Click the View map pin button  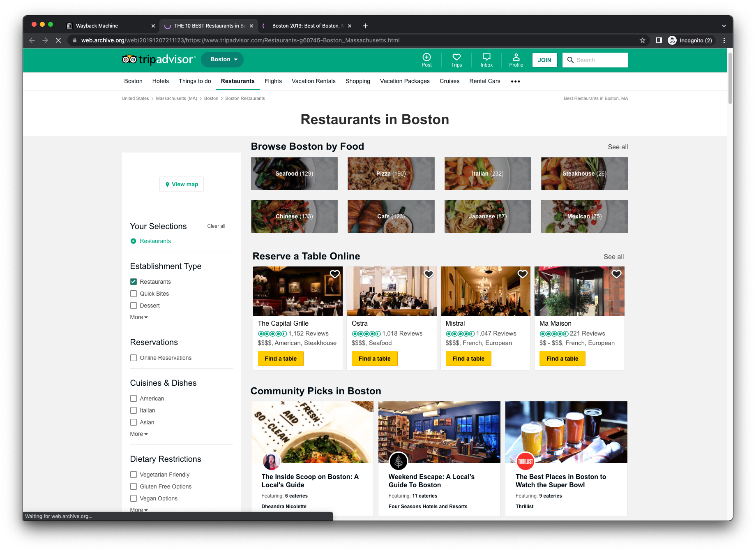tap(181, 184)
